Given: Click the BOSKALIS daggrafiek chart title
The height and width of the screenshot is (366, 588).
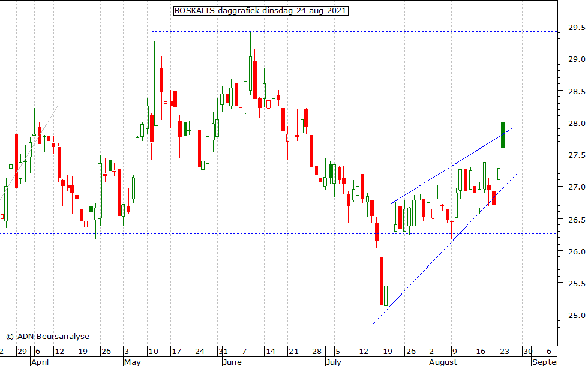Looking at the screenshot, I should pos(261,11).
